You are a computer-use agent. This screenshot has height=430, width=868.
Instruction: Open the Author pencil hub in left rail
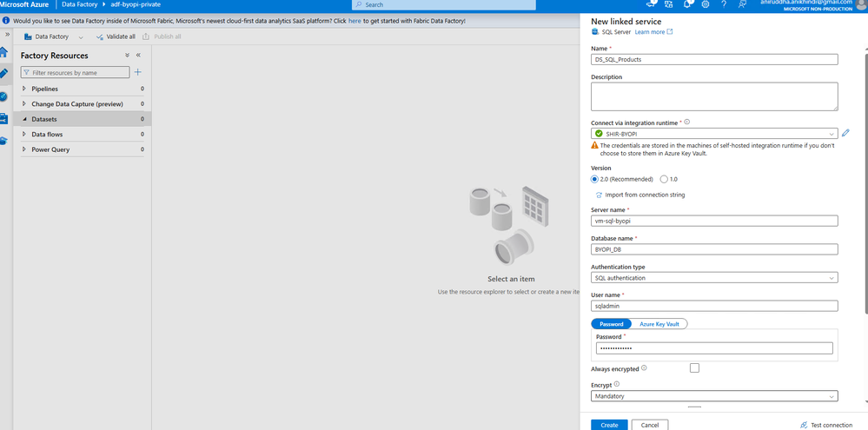click(3, 74)
